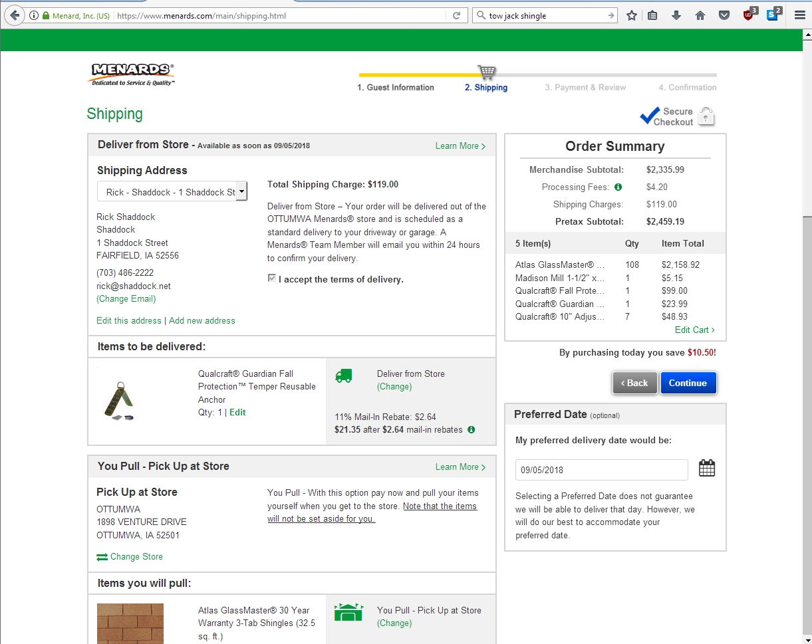Viewport: 812px width, 644px height.
Task: Click the Merchandise Subtotal $2,335.99 amount
Action: click(x=665, y=169)
